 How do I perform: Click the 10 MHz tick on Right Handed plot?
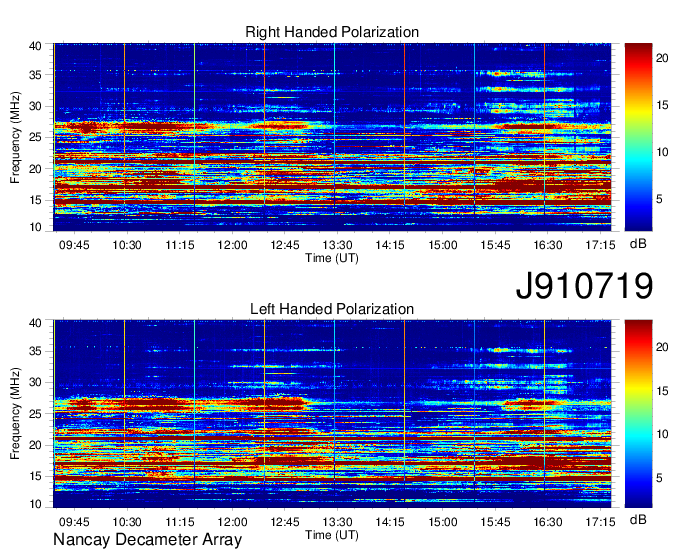(35, 227)
